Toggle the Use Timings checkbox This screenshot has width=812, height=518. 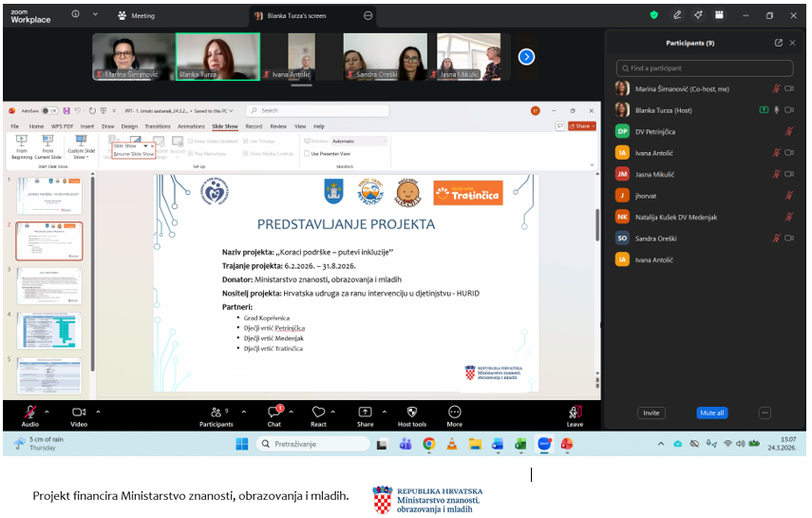[x=246, y=141]
